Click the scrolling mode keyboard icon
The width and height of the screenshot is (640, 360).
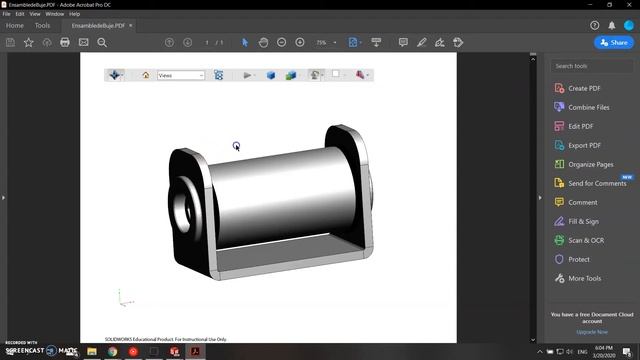click(x=376, y=42)
